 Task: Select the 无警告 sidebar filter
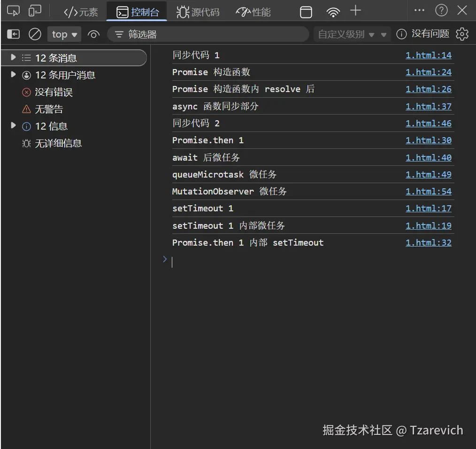coord(49,109)
